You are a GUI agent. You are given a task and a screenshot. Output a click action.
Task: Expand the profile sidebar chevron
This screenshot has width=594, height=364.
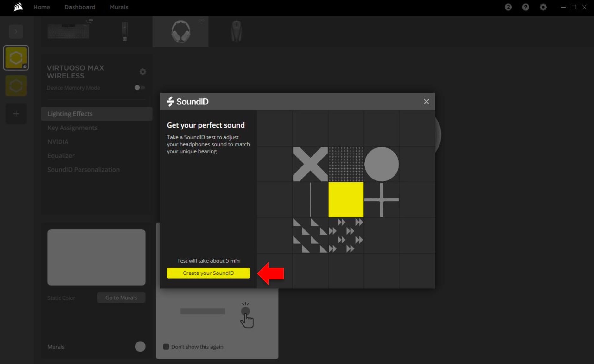point(16,31)
